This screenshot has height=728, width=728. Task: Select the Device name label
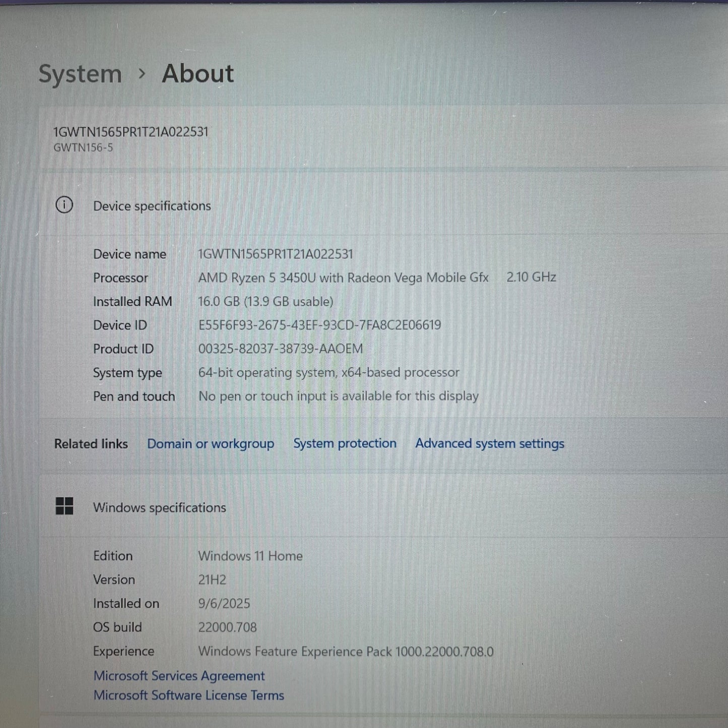129,254
